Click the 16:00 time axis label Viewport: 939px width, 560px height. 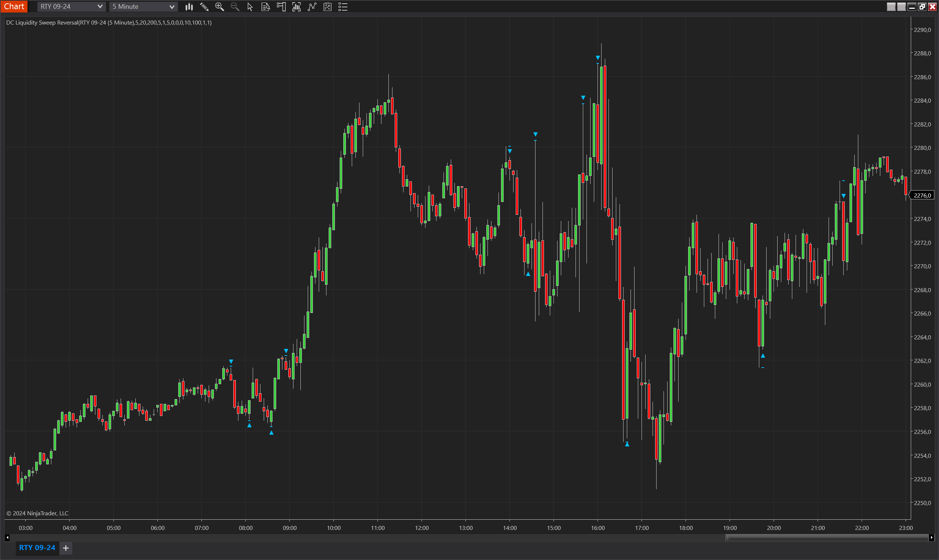point(598,528)
